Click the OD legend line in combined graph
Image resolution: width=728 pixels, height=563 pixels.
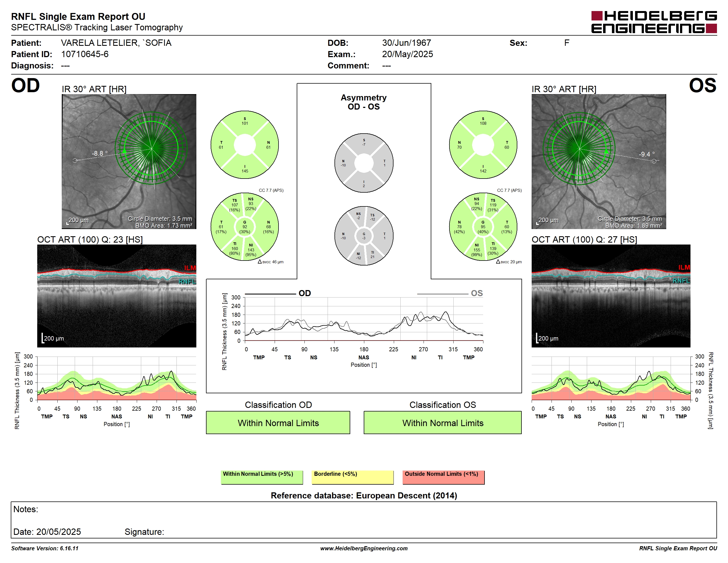click(270, 294)
